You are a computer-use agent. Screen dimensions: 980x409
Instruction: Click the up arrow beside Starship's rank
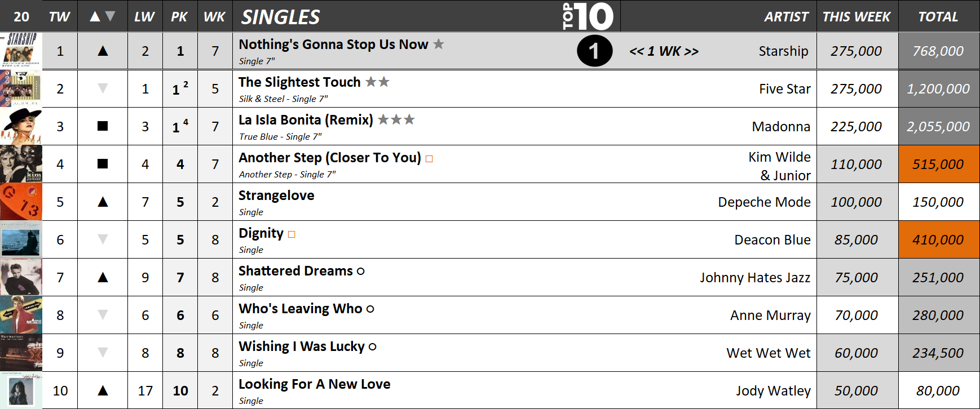point(103,51)
